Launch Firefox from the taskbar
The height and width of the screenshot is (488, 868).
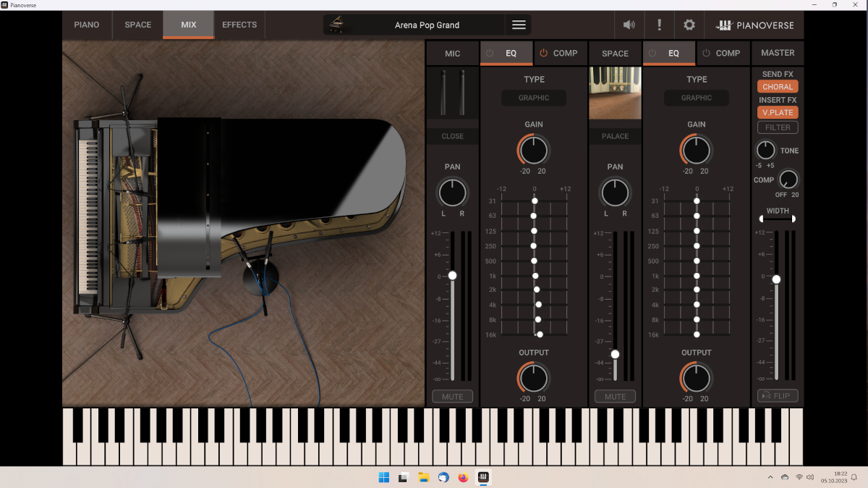(x=463, y=477)
